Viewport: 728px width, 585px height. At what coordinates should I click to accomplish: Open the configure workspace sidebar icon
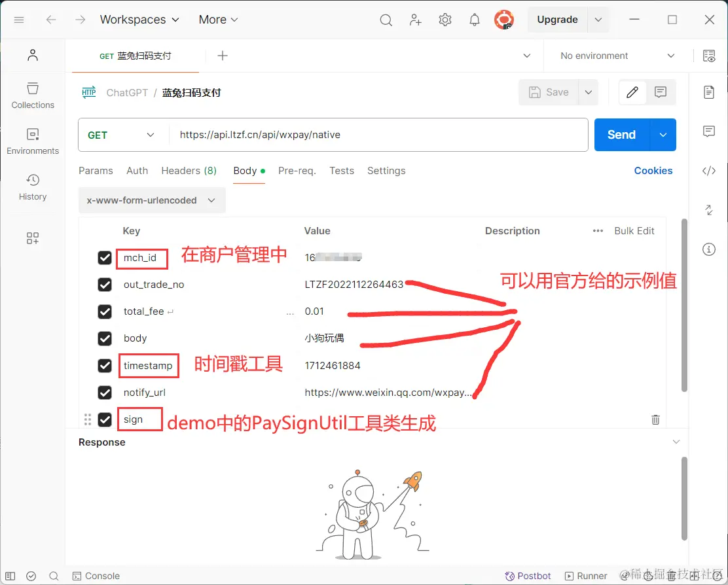point(33,238)
